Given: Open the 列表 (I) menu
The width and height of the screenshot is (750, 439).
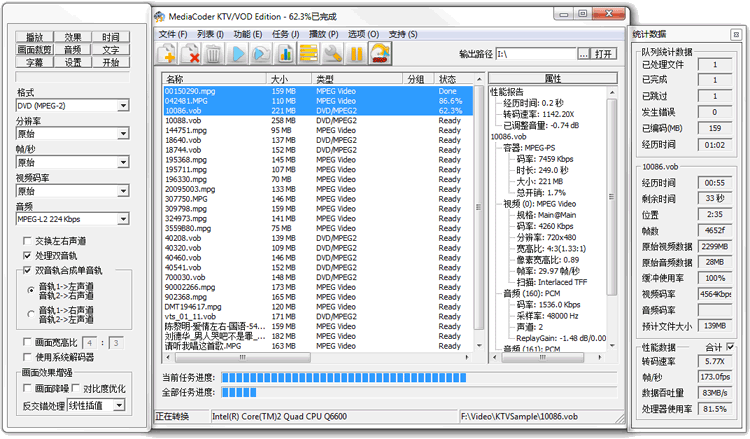Looking at the screenshot, I should (210, 34).
